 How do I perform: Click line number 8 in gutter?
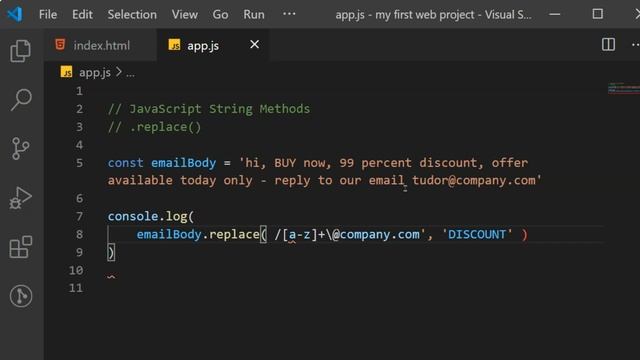pos(79,234)
